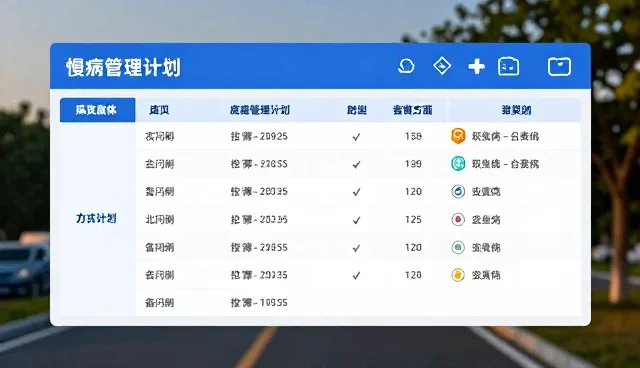The image size is (640, 368).
Task: Click the numeric value in the 22655 row
Action: point(413,164)
